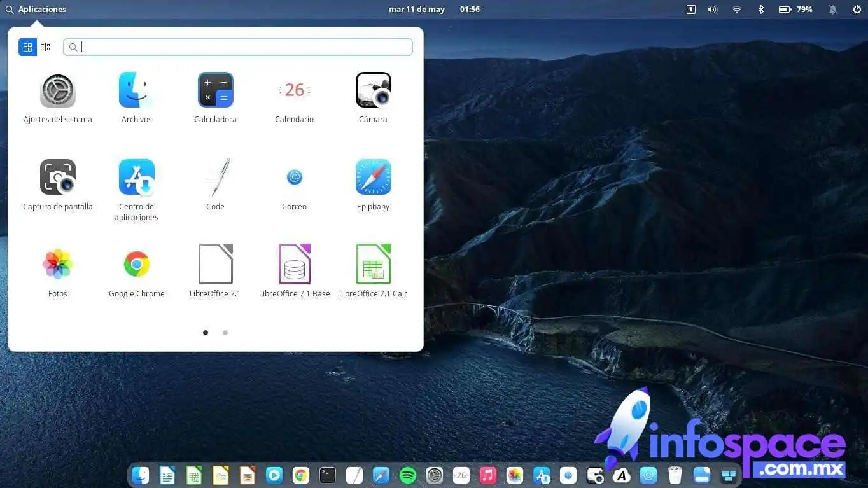The image size is (868, 488).
Task: Launch Google Chrome from the applications grid
Action: [x=136, y=264]
